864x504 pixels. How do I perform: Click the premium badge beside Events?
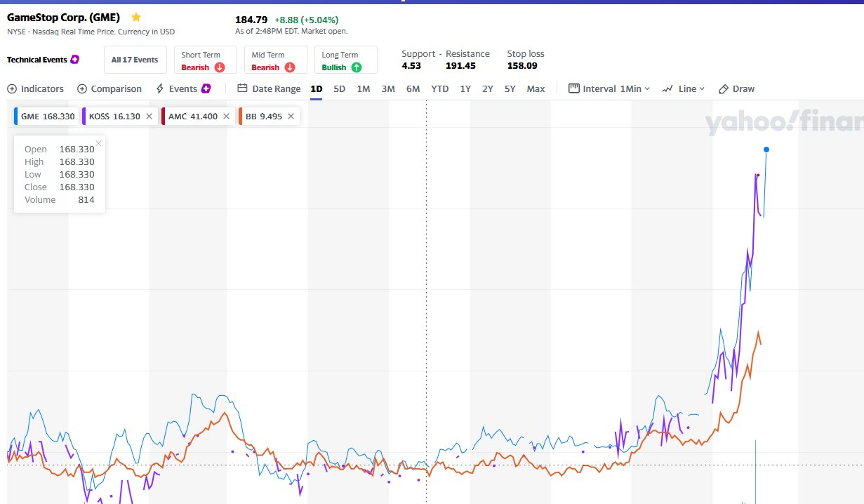pyautogui.click(x=206, y=88)
